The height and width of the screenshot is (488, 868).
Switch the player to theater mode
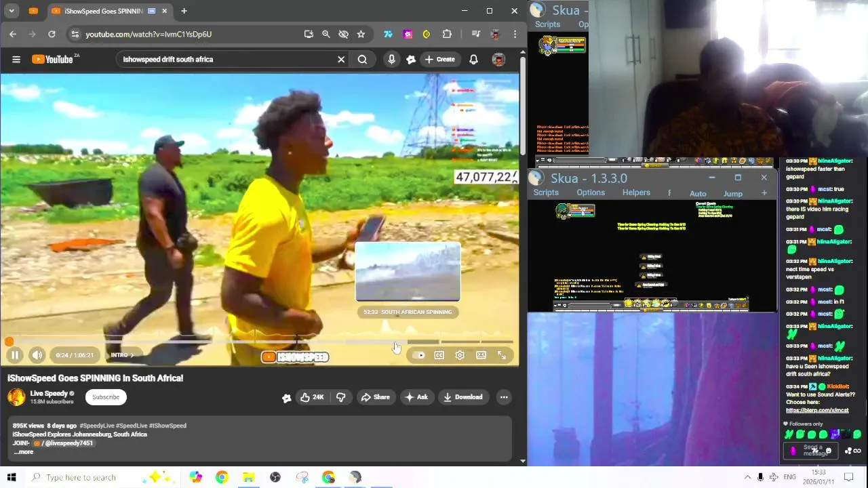coord(481,355)
